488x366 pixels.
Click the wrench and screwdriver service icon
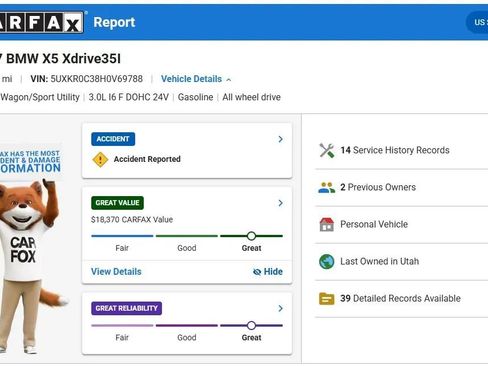[327, 150]
